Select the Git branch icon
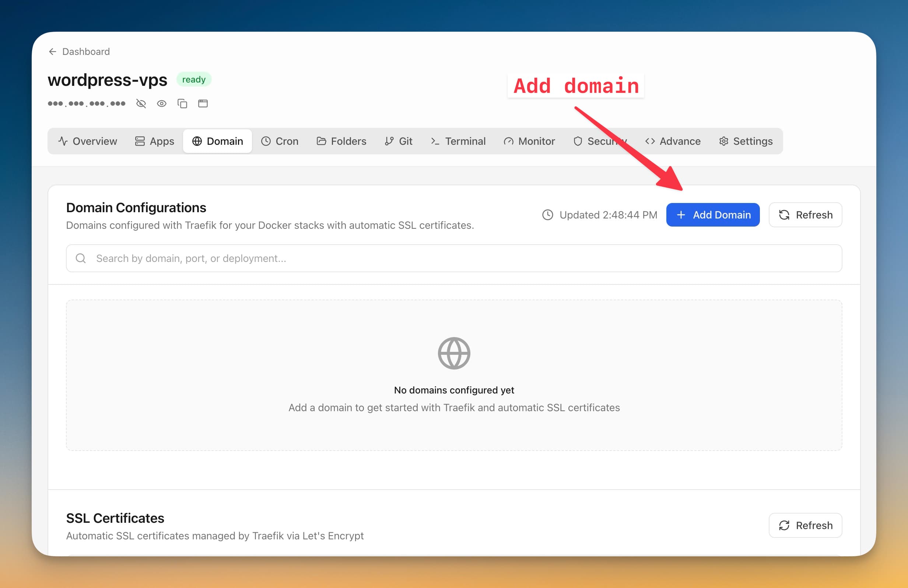 click(388, 141)
